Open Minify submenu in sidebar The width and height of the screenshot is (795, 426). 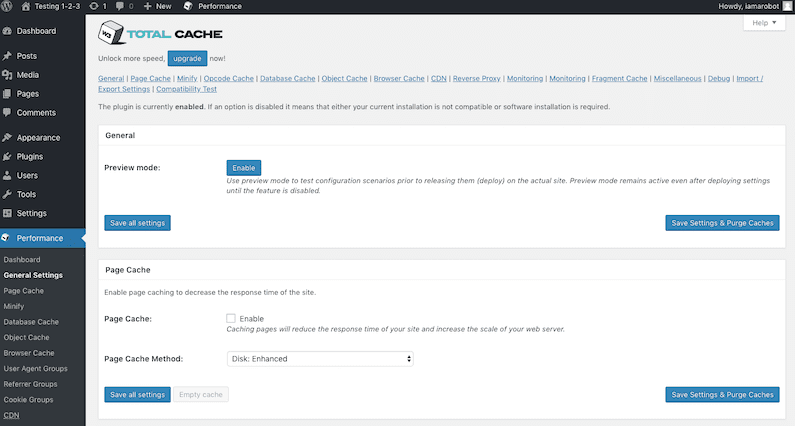(x=14, y=306)
